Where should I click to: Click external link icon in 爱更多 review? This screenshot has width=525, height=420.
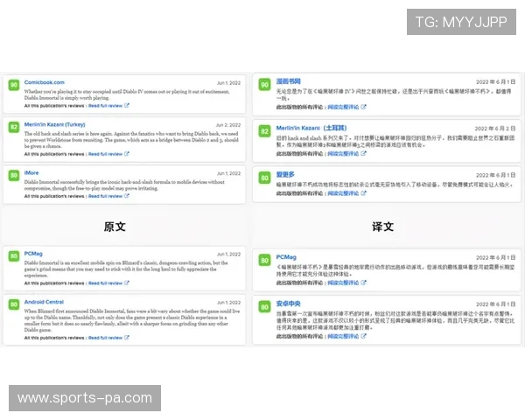[x=364, y=192]
